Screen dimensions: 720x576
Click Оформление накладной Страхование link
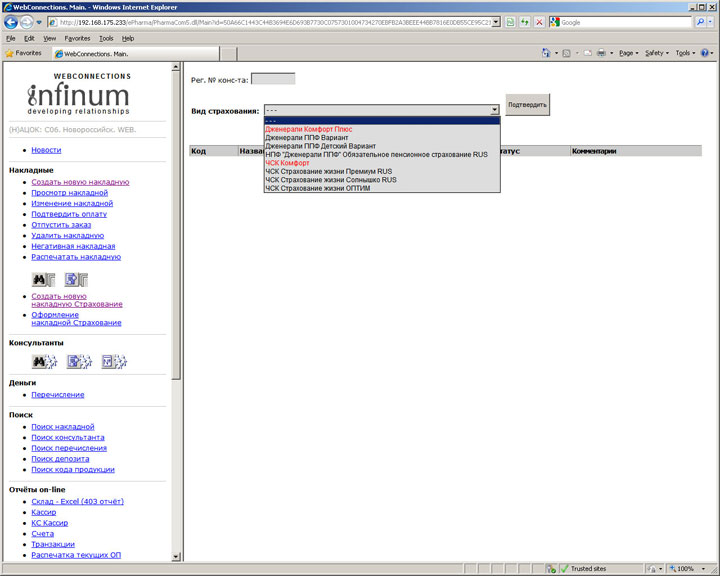click(76, 319)
